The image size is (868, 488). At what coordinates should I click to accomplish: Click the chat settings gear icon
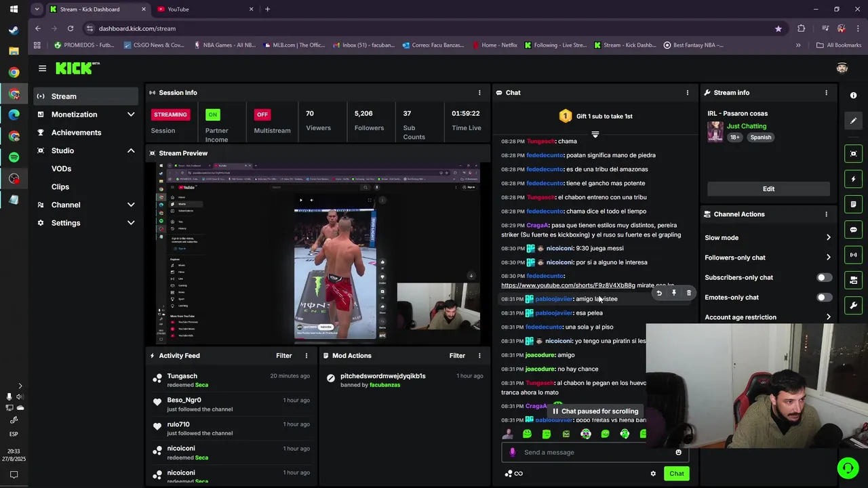pos(653,474)
